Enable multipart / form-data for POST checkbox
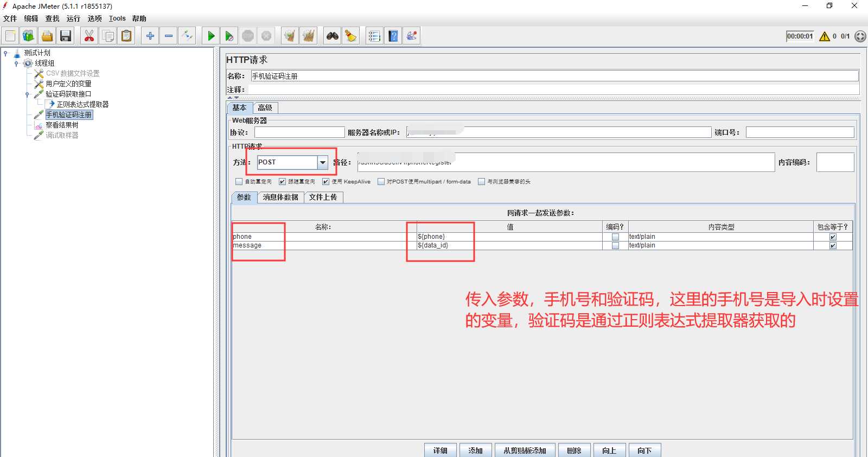This screenshot has height=457, width=868. click(x=381, y=182)
